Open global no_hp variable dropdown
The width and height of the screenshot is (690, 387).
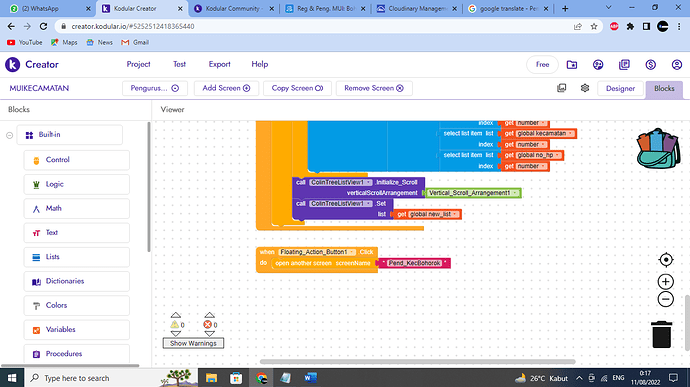tap(539, 155)
